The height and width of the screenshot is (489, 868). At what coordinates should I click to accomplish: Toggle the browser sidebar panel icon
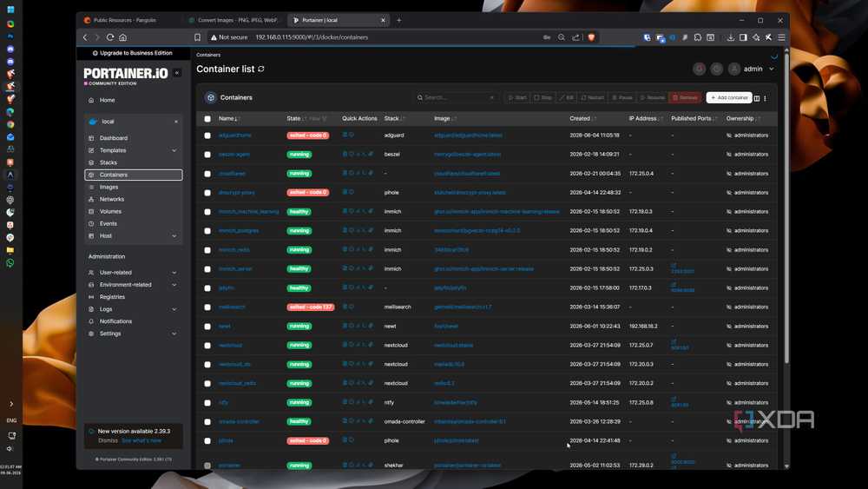(x=744, y=37)
